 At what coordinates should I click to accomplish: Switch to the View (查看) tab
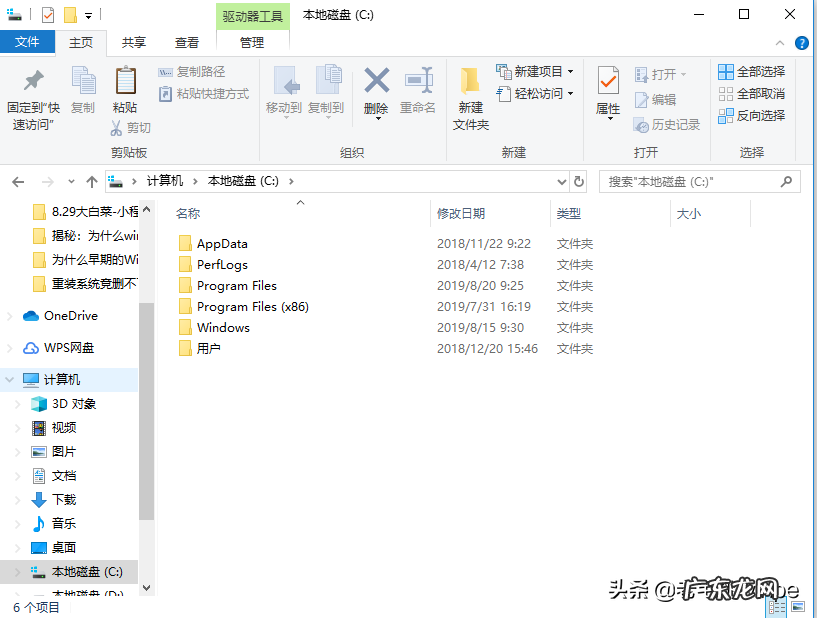point(187,43)
